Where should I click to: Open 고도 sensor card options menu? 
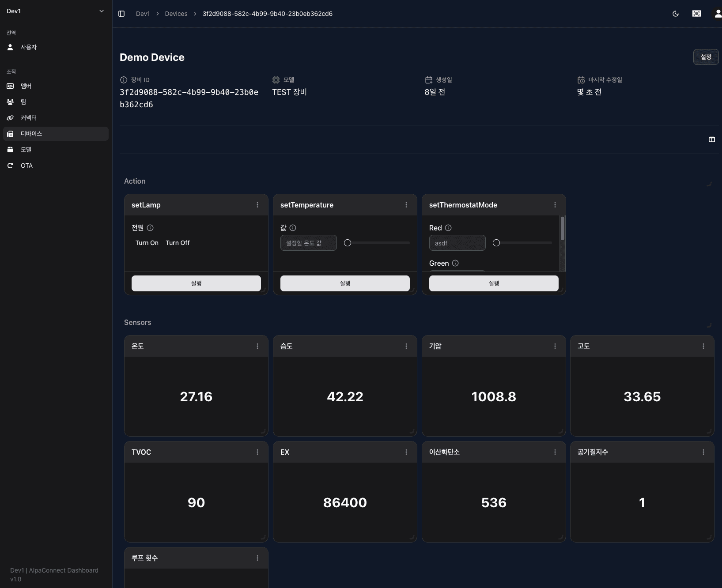[703, 346]
